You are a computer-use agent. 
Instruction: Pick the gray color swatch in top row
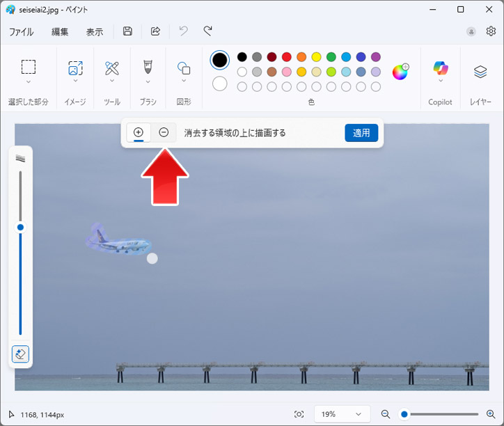click(x=257, y=57)
